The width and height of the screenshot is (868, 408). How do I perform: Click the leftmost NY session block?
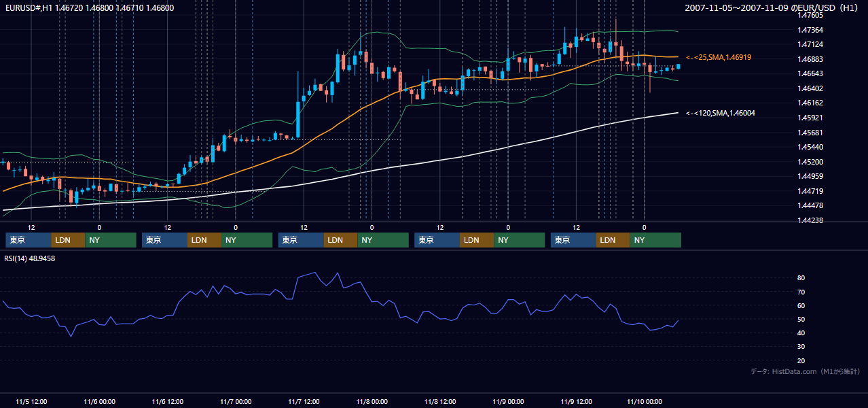point(111,240)
